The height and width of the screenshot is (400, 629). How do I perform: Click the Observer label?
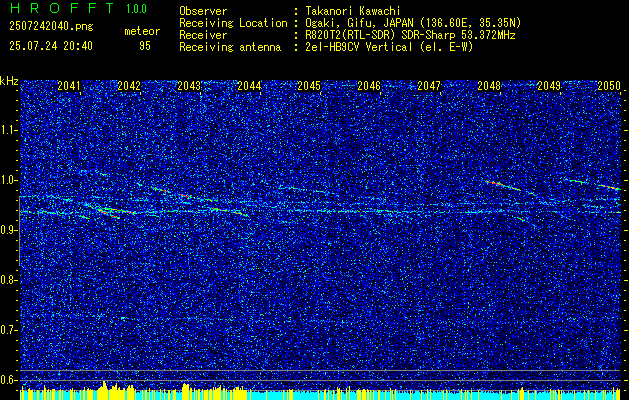[203, 11]
